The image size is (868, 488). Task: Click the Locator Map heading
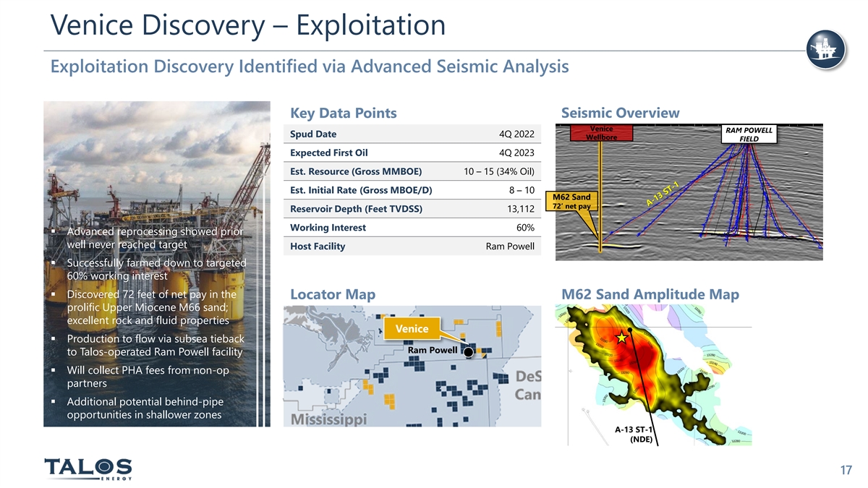tap(332, 294)
